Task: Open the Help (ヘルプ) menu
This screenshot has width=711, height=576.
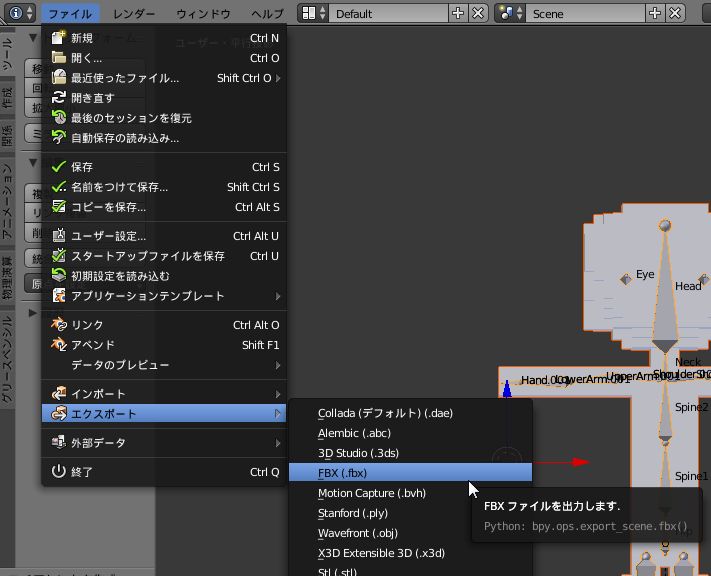Action: coord(267,14)
